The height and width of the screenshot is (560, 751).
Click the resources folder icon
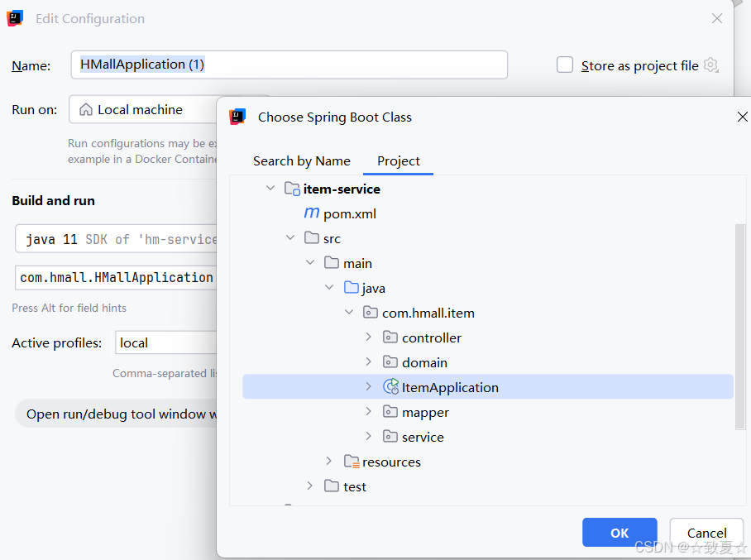(352, 462)
